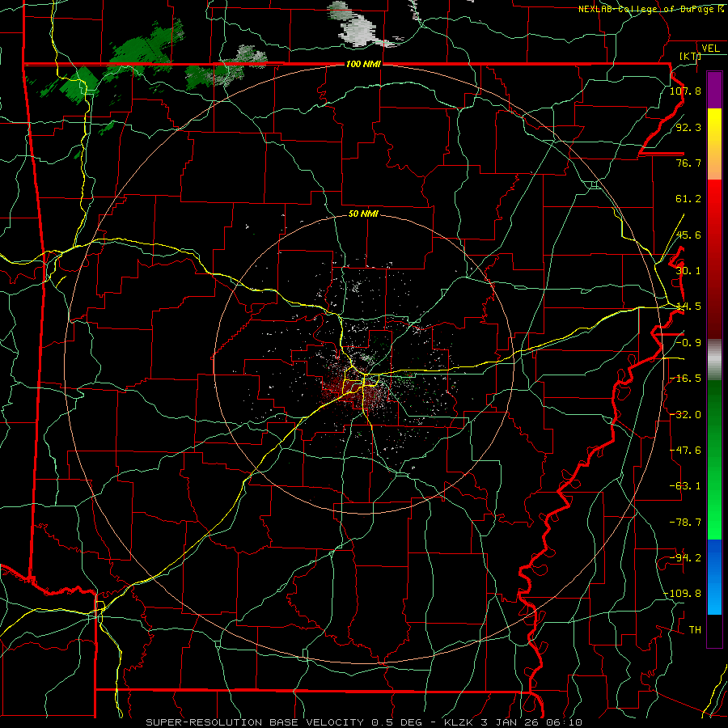Click the "-0.9" scale value

click(688, 343)
